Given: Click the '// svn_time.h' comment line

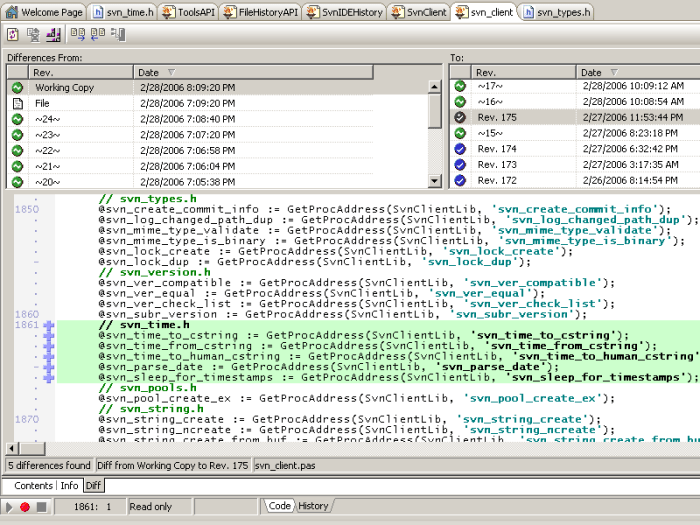Looking at the screenshot, I should (144, 325).
